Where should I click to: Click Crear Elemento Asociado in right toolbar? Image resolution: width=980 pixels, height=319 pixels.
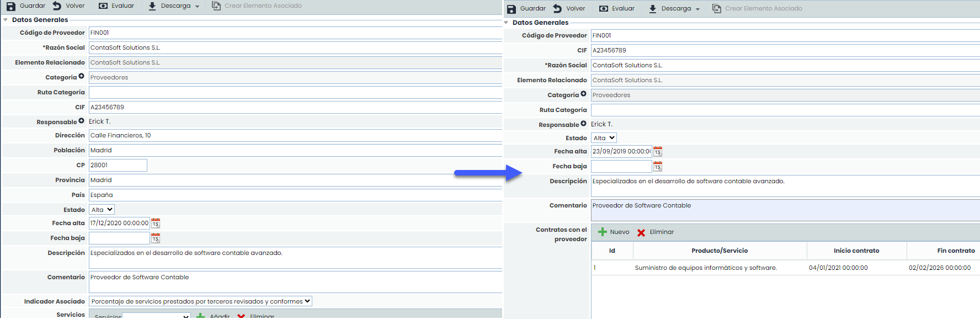pyautogui.click(x=757, y=9)
